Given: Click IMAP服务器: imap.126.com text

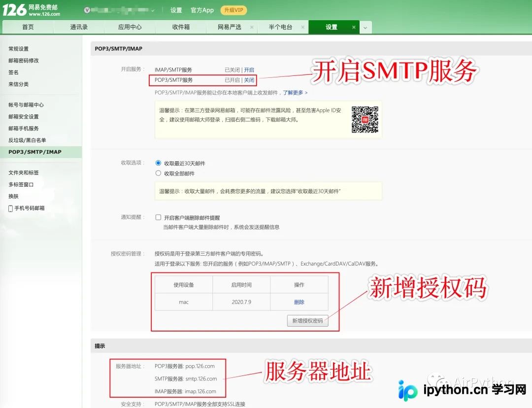Looking at the screenshot, I should click(185, 391).
